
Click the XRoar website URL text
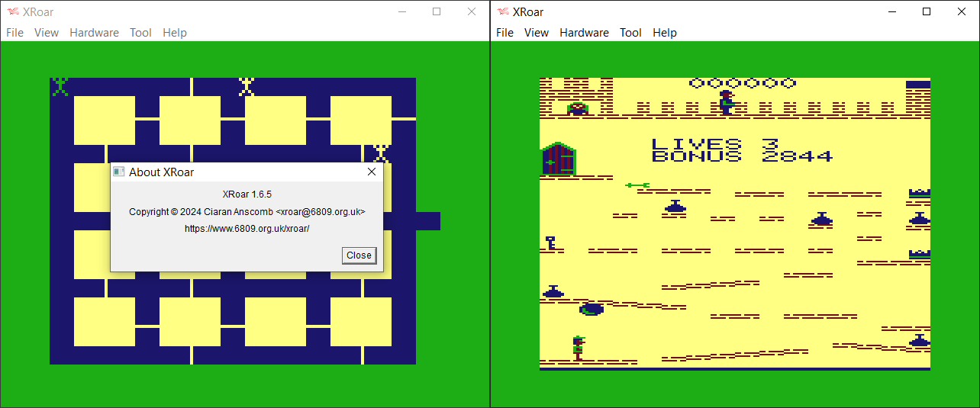click(x=247, y=228)
